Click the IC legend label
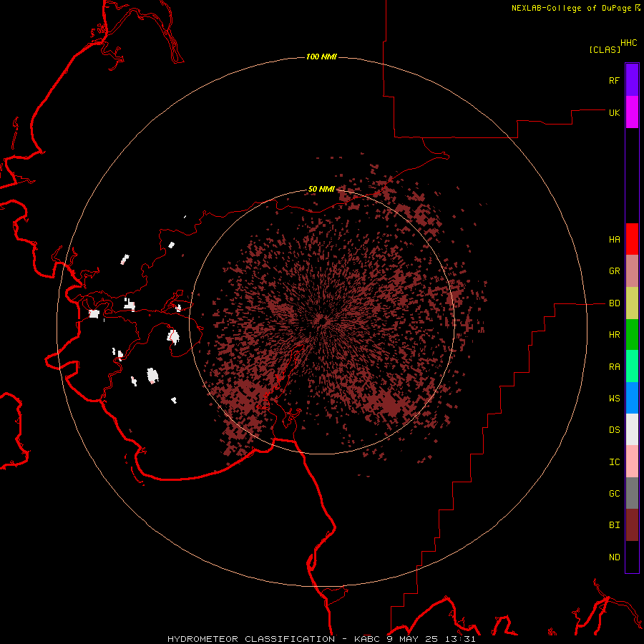 pyautogui.click(x=614, y=462)
